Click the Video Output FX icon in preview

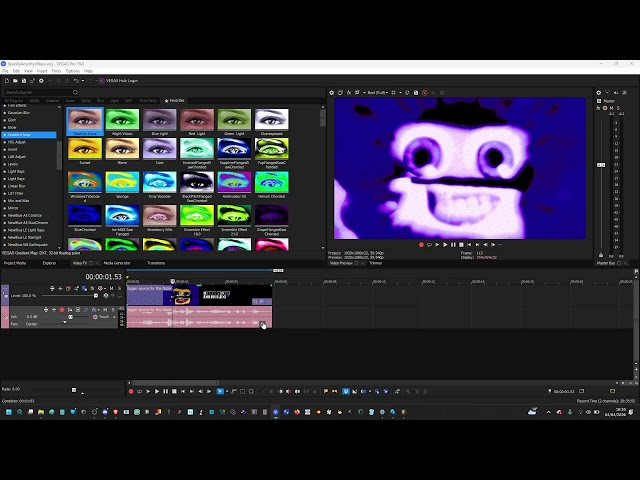(x=349, y=93)
